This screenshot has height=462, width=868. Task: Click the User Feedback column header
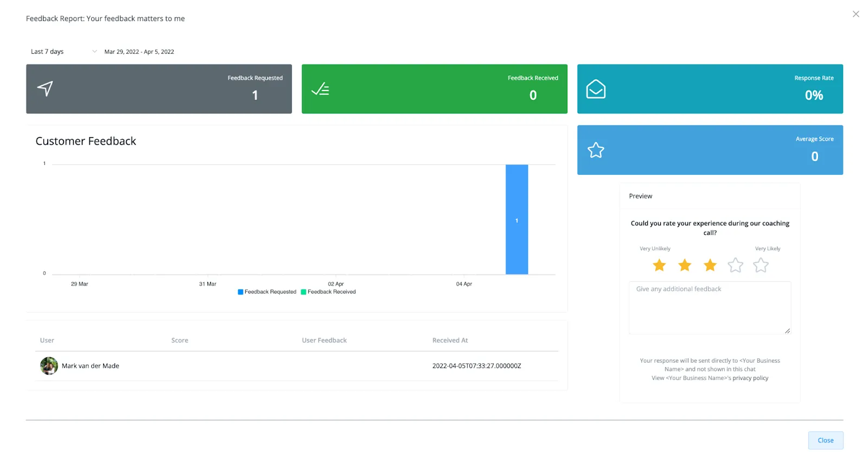[324, 340]
